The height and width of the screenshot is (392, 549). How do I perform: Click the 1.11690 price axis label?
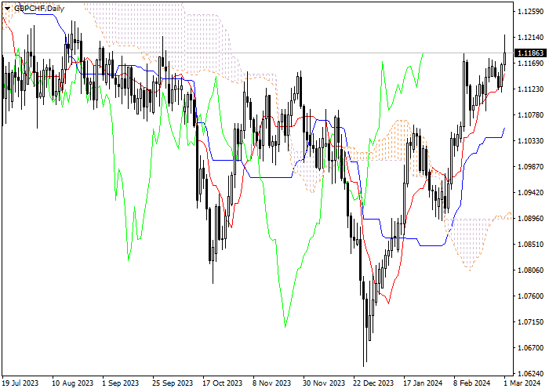click(x=530, y=64)
